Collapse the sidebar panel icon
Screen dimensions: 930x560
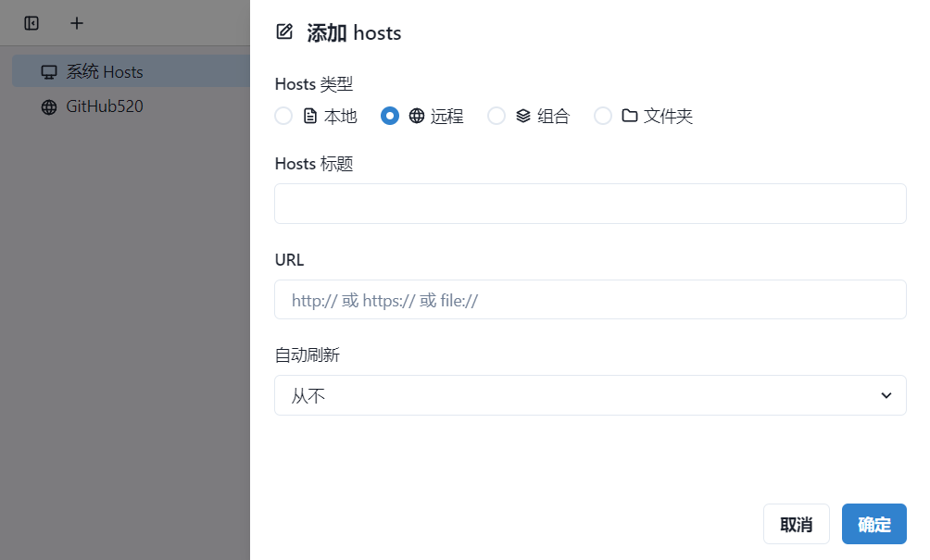pyautogui.click(x=31, y=23)
